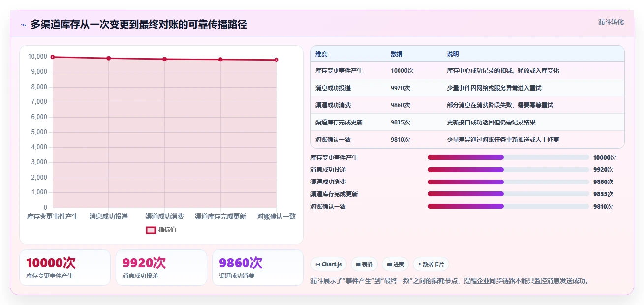Click the 1,000 y-axis label

(39, 192)
